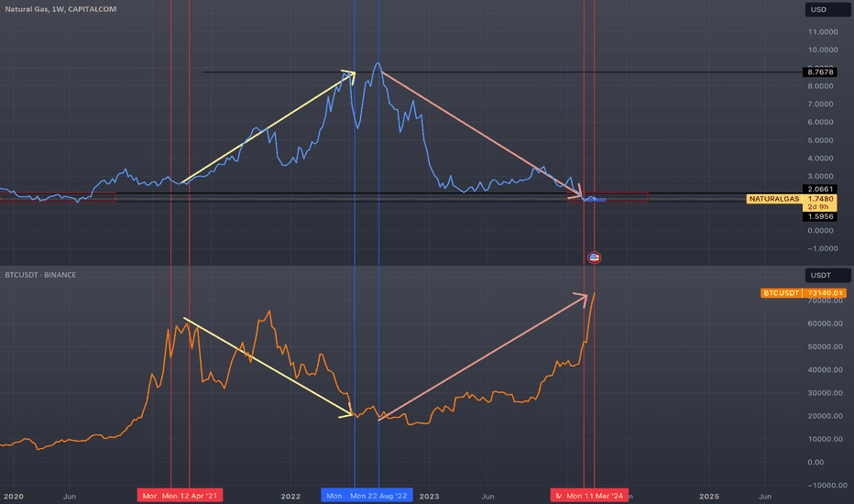This screenshot has height=504, width=854.
Task: Select the orange BTCUSDT price scale label
Action: click(x=781, y=293)
